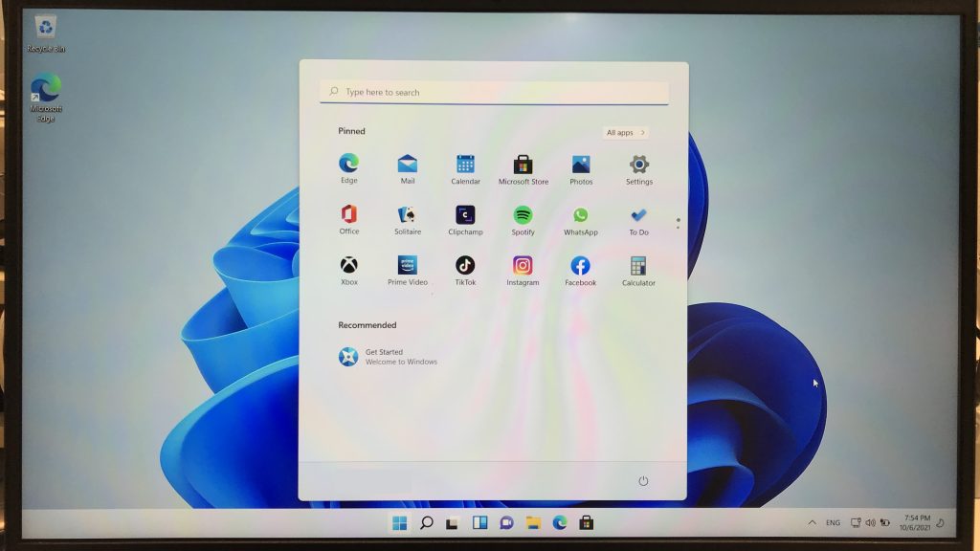This screenshot has height=551, width=980.
Task: Open network icon in system tray
Action: coord(856,523)
